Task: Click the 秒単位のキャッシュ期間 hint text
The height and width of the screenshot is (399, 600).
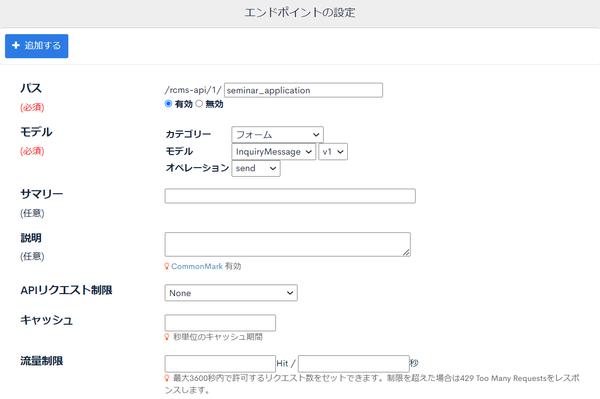Action: [218, 337]
